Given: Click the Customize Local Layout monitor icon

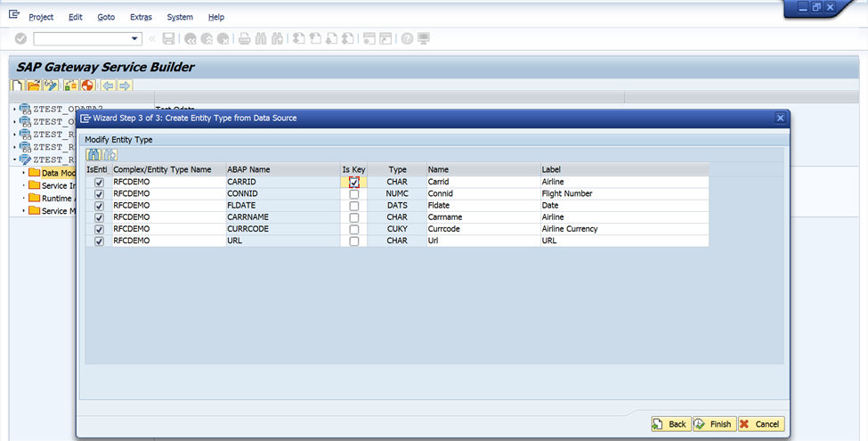Looking at the screenshot, I should pos(424,39).
